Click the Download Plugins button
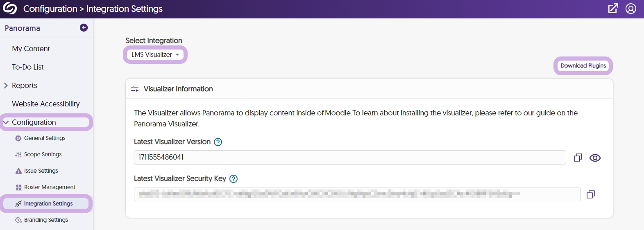The height and width of the screenshot is (230, 644). (x=583, y=66)
